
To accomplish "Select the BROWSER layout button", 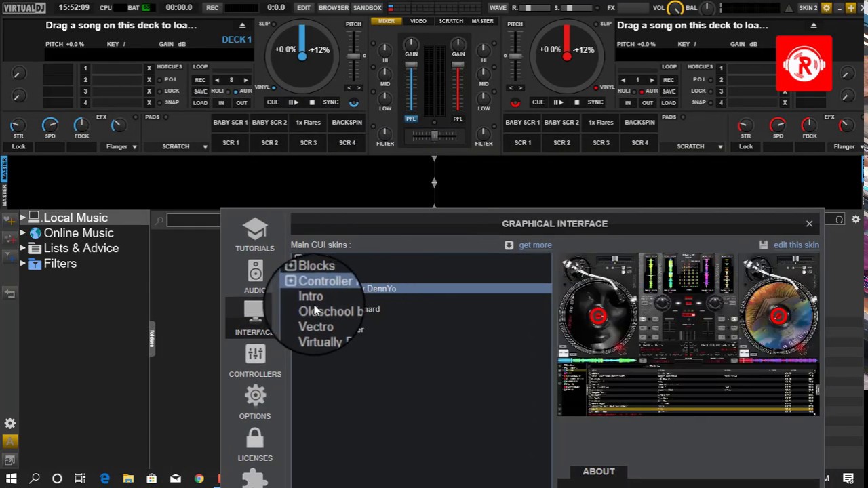I will pos(334,8).
